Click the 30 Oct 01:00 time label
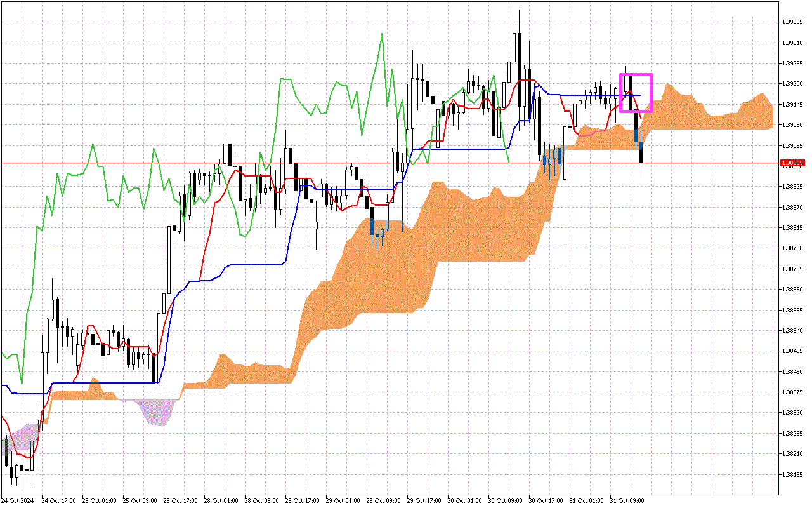The width and height of the screenshot is (812, 508). [465, 501]
